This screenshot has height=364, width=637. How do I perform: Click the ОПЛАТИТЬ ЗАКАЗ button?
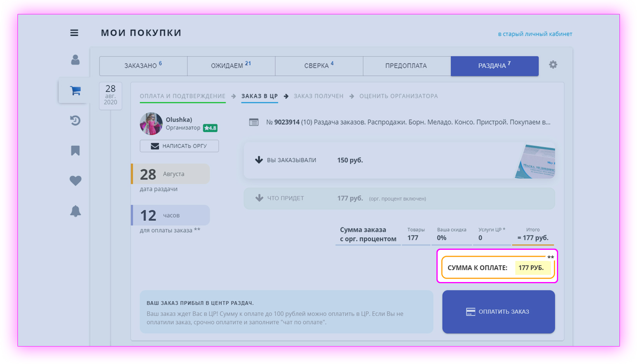(x=499, y=312)
